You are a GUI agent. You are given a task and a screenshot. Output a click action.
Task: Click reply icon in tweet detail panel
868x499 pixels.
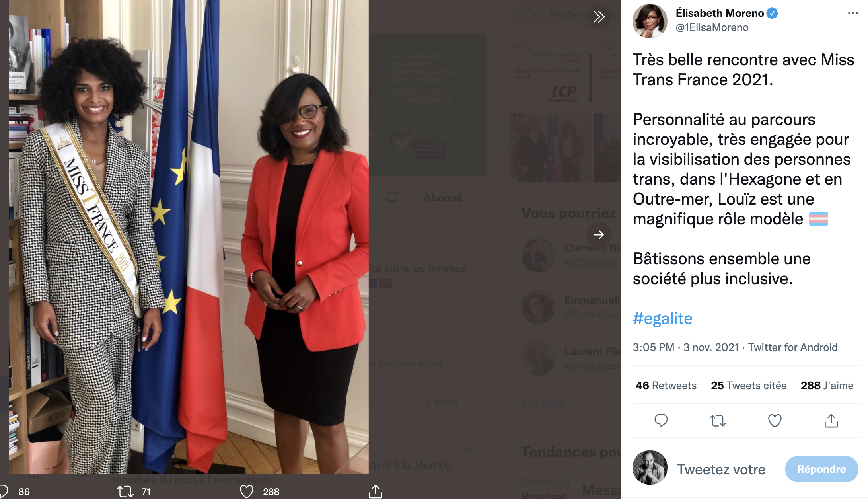coord(661,421)
